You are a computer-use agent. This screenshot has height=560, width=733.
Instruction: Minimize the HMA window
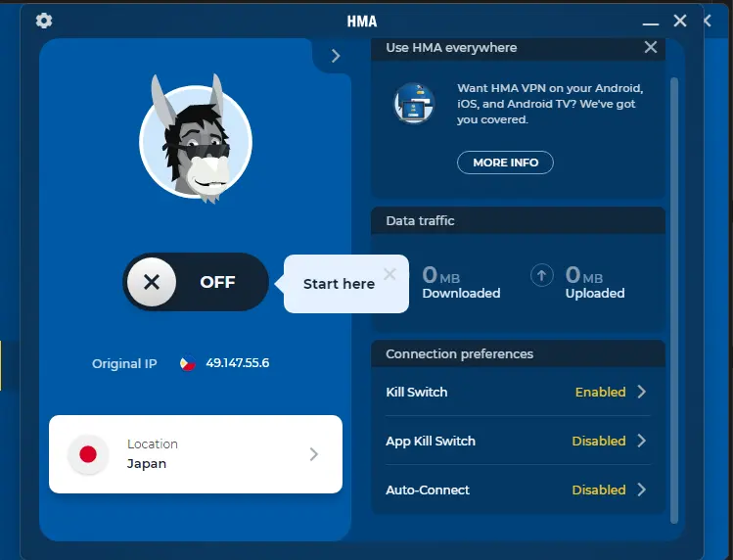650,22
